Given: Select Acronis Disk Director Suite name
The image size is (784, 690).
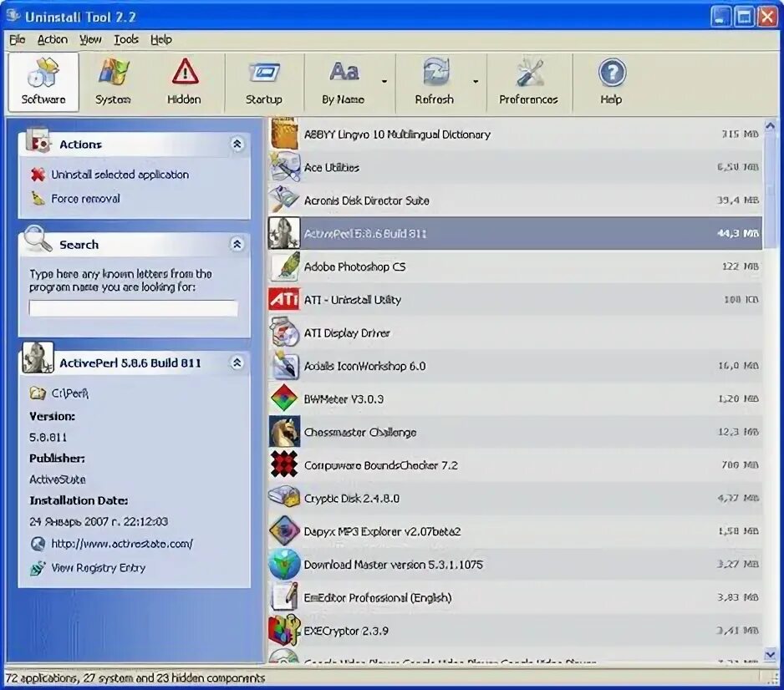Looking at the screenshot, I should [366, 200].
